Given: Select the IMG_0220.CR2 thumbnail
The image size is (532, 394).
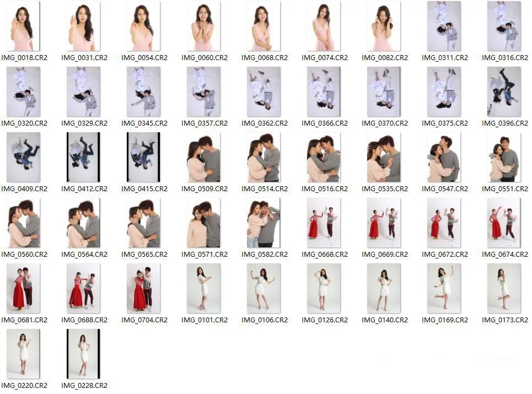Looking at the screenshot, I should tap(23, 354).
